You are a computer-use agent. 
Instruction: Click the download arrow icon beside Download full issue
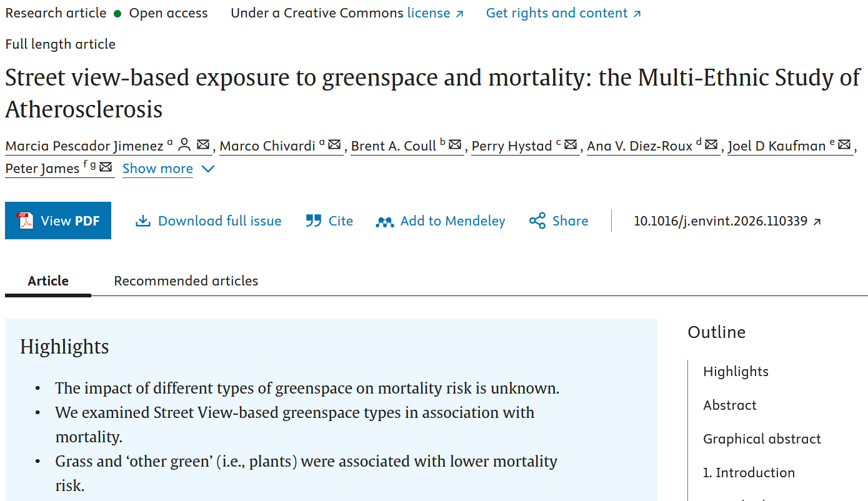point(143,221)
